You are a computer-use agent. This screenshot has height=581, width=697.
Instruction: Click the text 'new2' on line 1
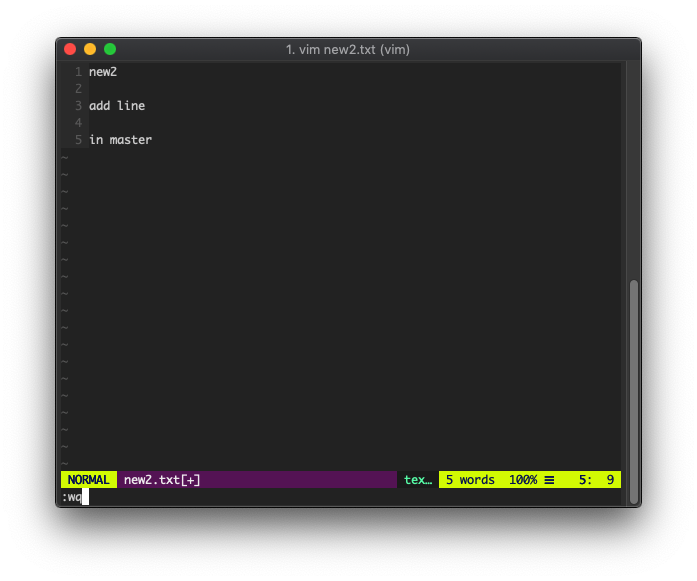[103, 72]
